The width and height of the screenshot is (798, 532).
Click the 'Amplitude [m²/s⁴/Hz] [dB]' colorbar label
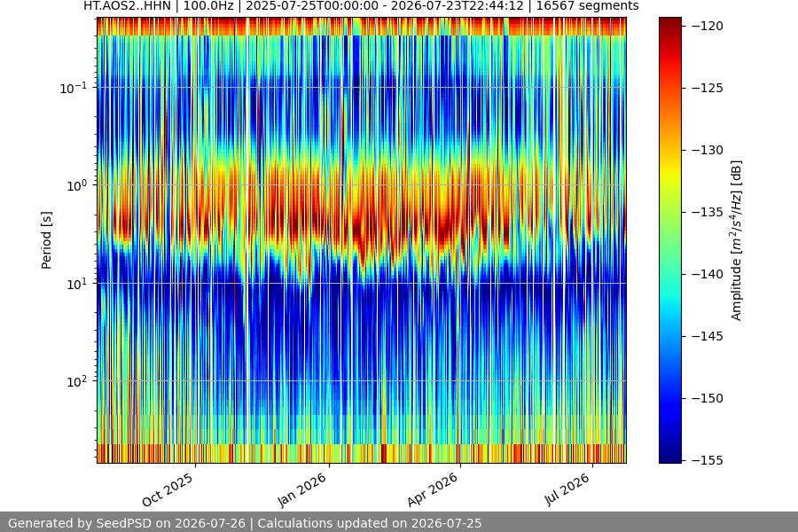coord(737,240)
